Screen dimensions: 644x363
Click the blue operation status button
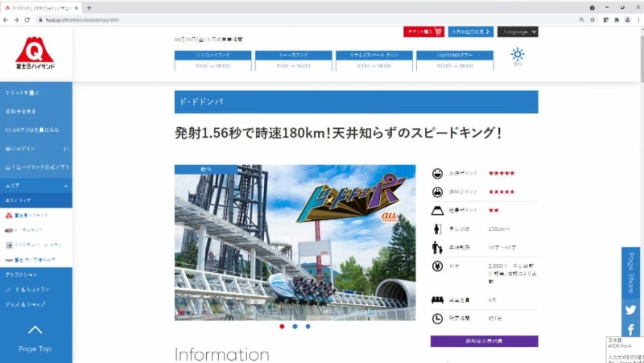point(471,31)
